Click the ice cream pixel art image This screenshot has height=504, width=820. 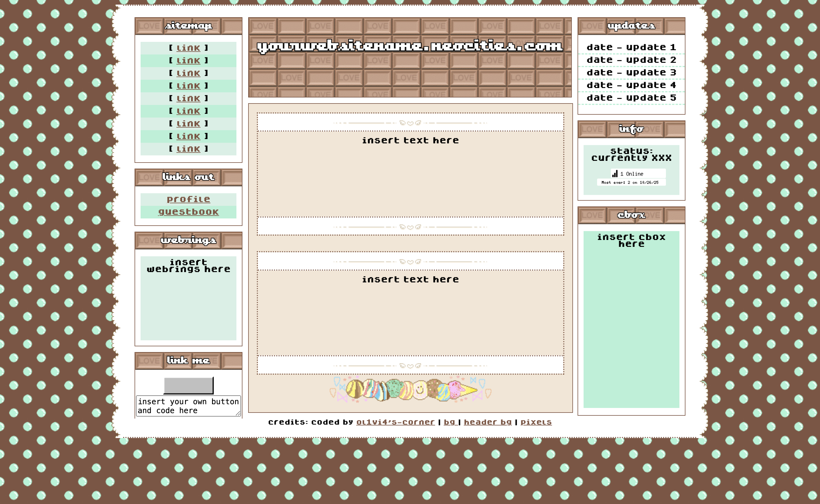click(410, 389)
